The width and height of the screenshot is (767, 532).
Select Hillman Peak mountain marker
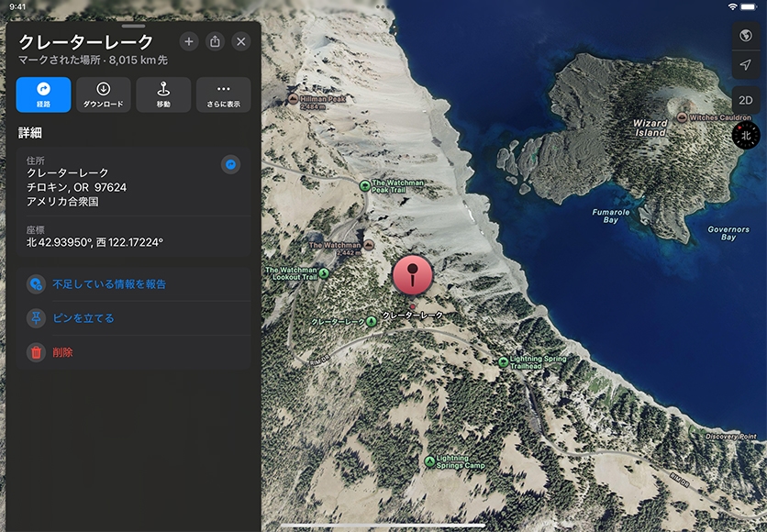[x=294, y=99]
